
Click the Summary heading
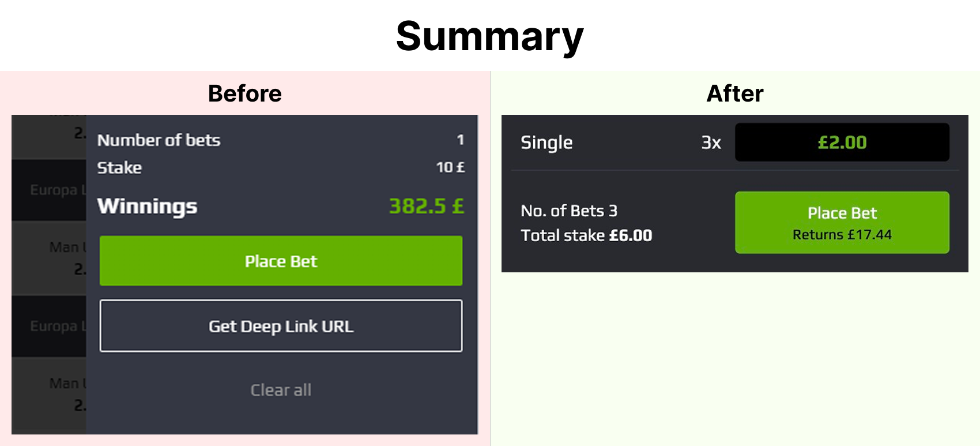(489, 36)
